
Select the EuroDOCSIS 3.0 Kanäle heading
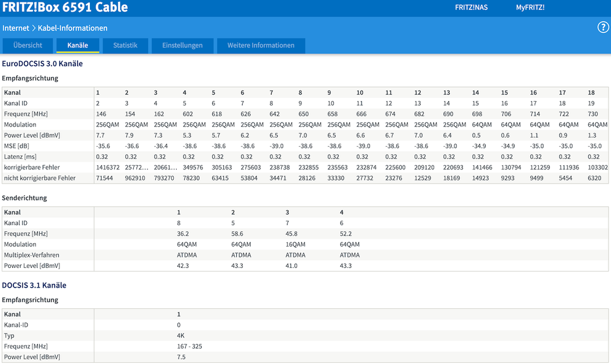click(x=42, y=64)
